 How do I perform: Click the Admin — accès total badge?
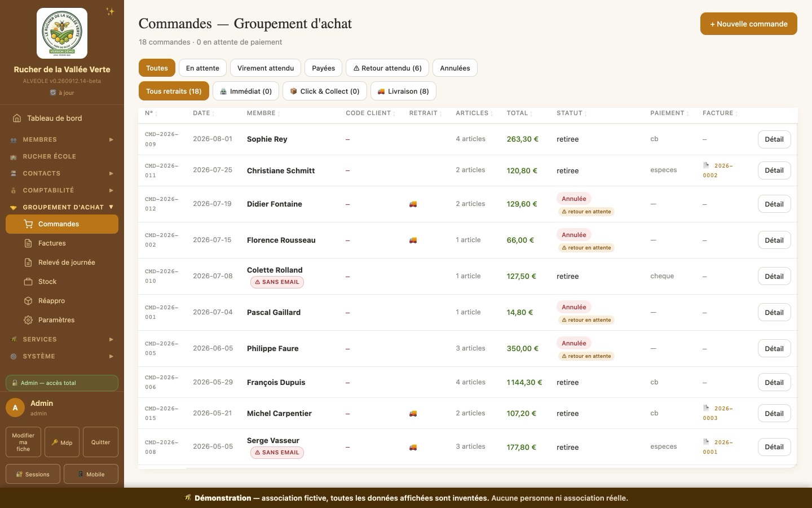pos(62,383)
